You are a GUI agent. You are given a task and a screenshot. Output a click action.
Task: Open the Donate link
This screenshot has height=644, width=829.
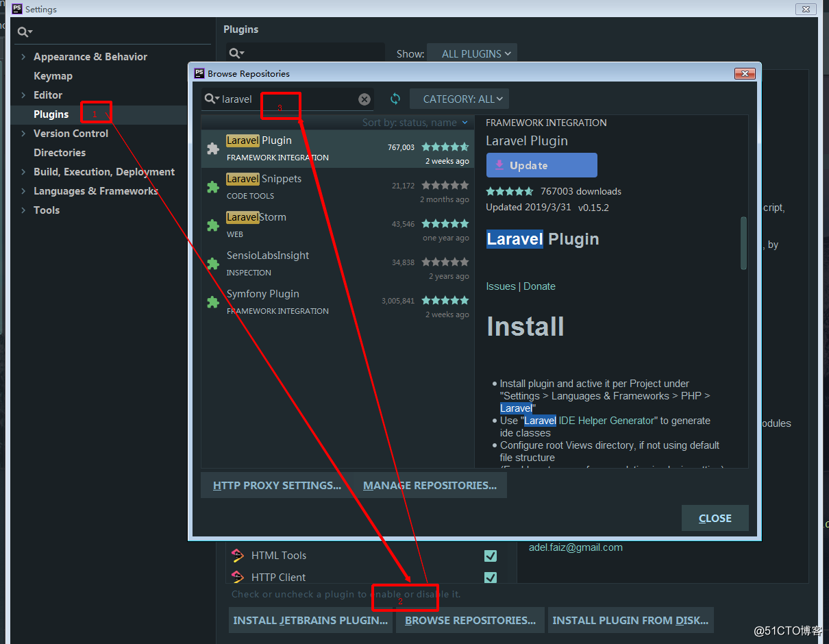coord(539,286)
